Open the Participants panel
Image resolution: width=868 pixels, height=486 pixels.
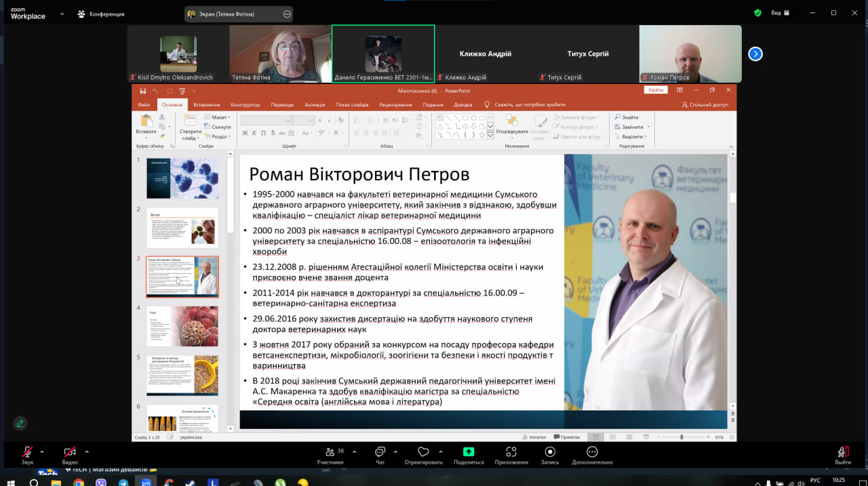[x=330, y=453]
